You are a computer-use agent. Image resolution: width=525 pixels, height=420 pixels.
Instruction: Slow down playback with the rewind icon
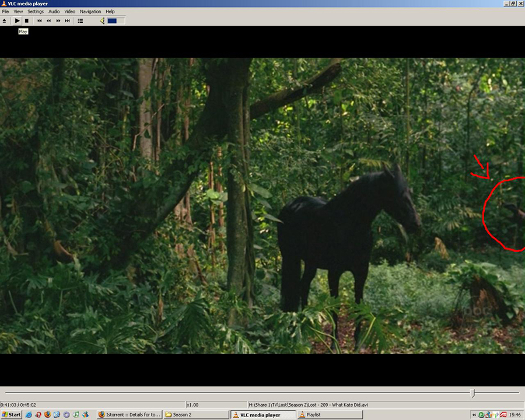(49, 21)
